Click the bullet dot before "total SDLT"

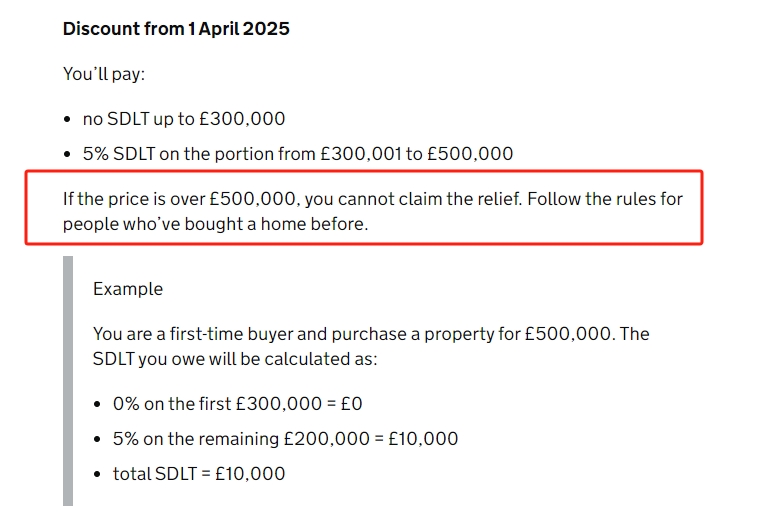pos(98,474)
